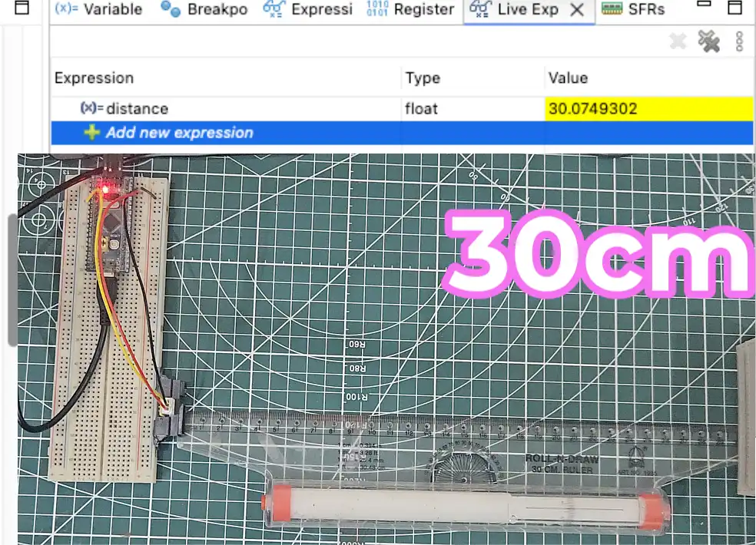Click the left panel vertical scrollbar thumb

pyautogui.click(x=12, y=280)
